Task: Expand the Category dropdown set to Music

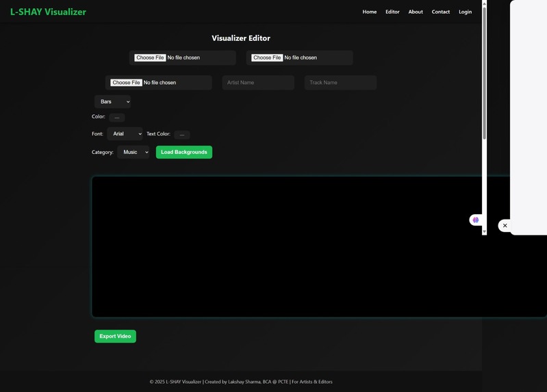Action: tap(133, 152)
